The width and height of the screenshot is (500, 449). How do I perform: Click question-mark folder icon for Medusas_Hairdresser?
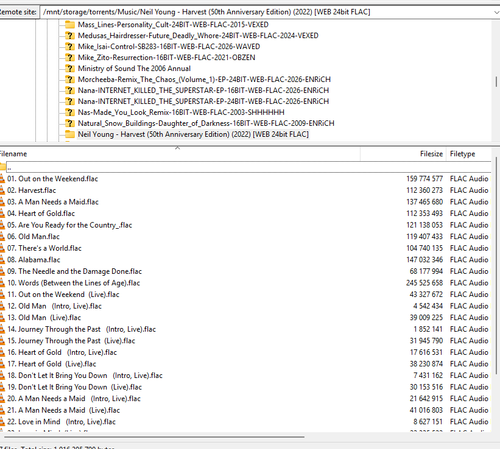pos(70,35)
